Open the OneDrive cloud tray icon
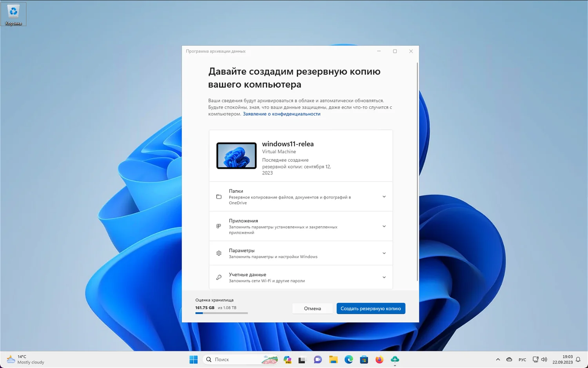 click(x=509, y=359)
